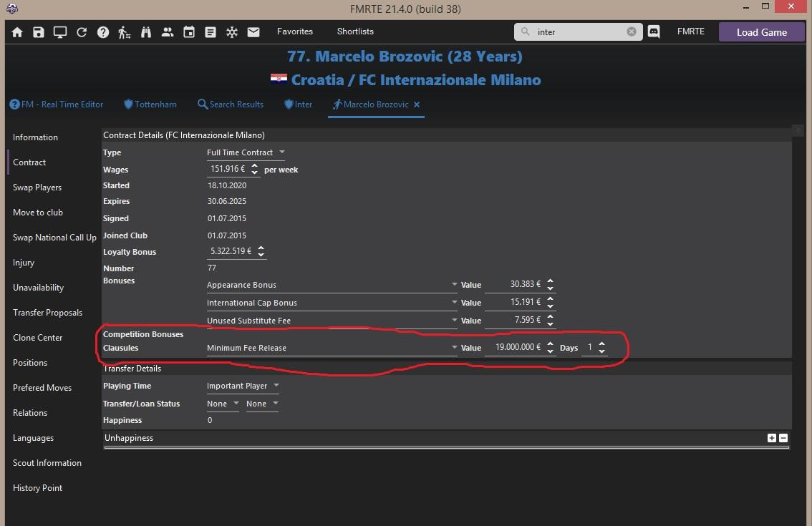Image resolution: width=812 pixels, height=526 pixels.
Task: Switch to the Search Results tab
Action: click(x=230, y=104)
